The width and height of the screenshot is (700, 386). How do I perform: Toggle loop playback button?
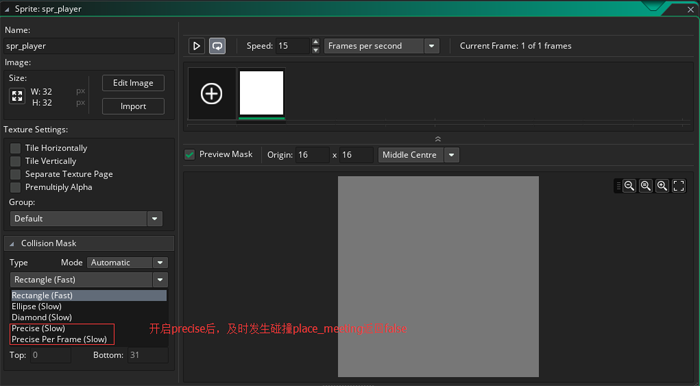(x=217, y=46)
